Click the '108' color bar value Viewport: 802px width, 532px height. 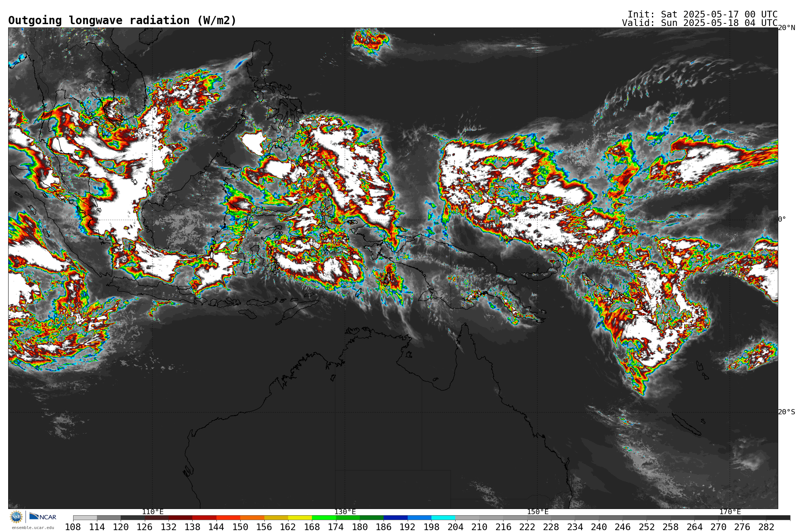click(73, 527)
